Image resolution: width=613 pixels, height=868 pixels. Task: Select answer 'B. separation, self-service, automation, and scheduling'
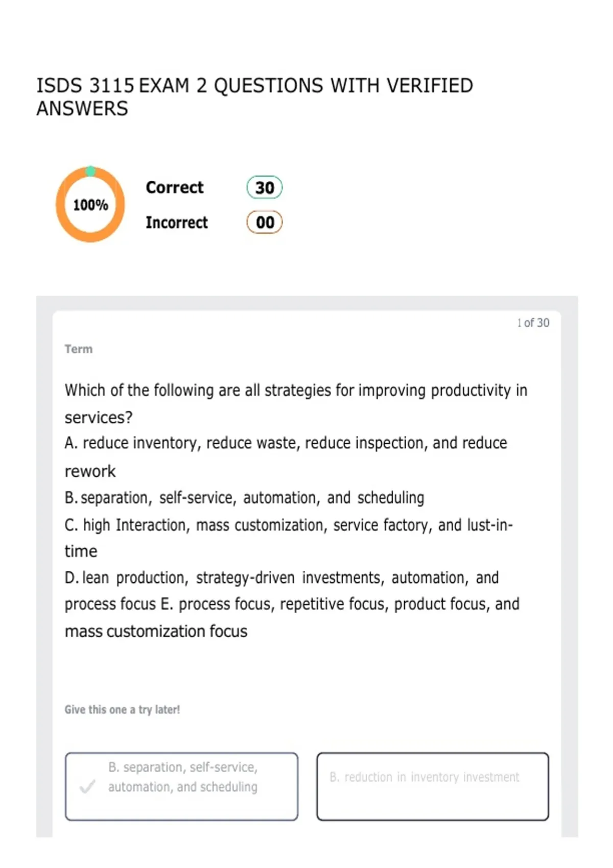click(x=181, y=786)
